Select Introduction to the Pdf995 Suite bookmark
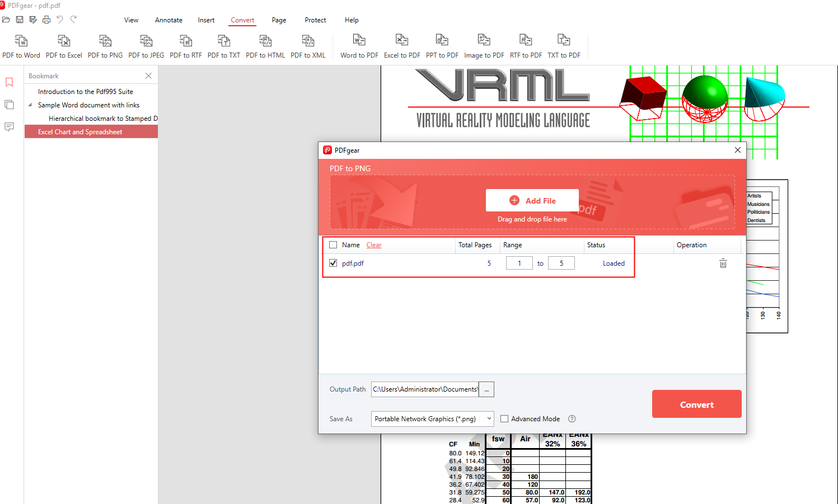Viewport: 838px width, 504px height. (86, 91)
